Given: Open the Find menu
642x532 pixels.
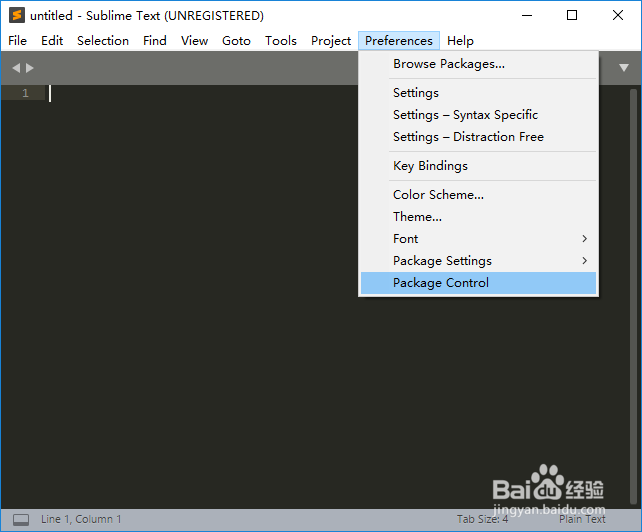Looking at the screenshot, I should click(155, 41).
